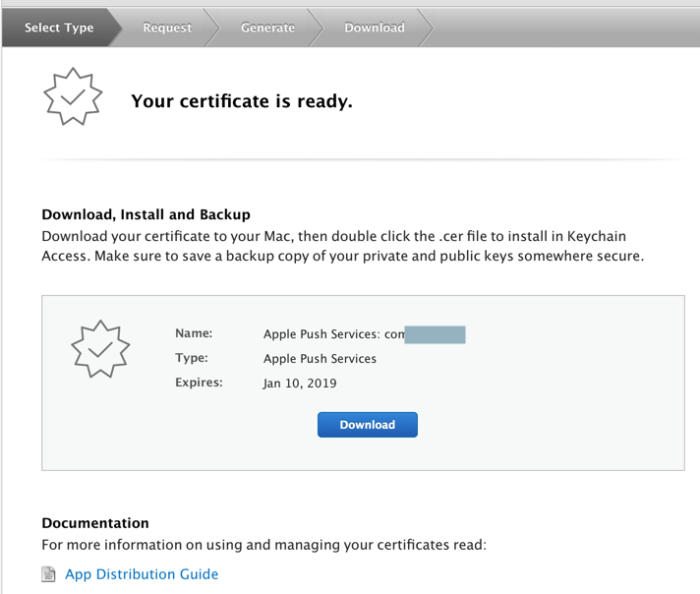Click the "Name:" field label
The image size is (700, 594).
click(194, 334)
